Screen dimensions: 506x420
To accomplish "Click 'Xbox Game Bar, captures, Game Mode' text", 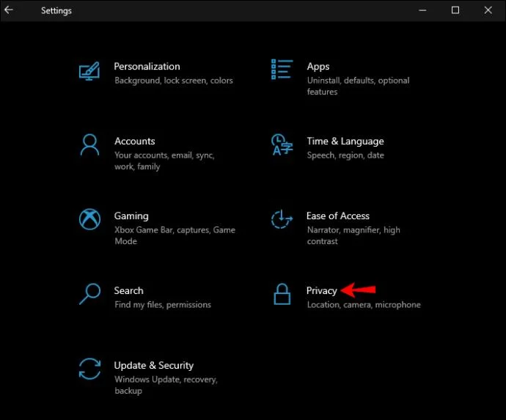I will point(175,235).
